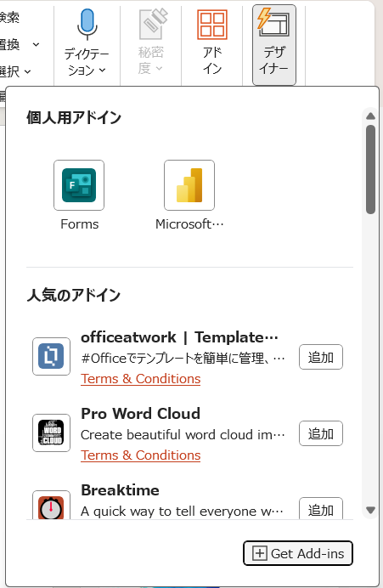
Task: Open the Forms add-in icon
Action: point(79,185)
